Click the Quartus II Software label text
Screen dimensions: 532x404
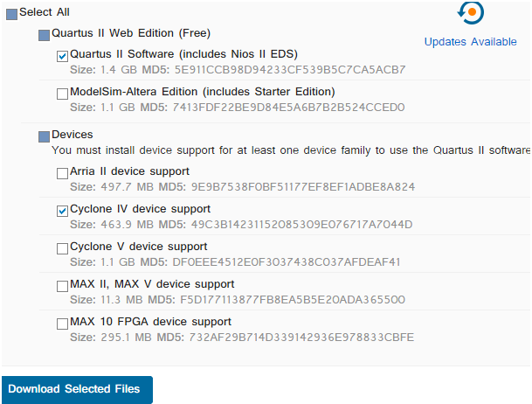183,54
